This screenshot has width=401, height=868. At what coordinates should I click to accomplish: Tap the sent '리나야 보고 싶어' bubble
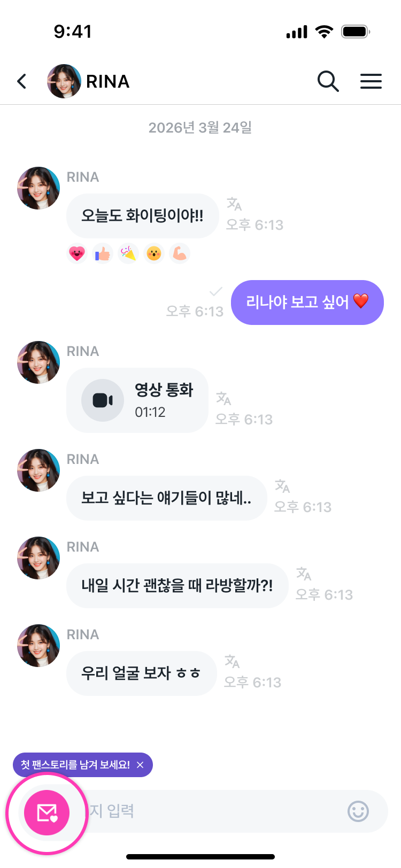coord(307,303)
